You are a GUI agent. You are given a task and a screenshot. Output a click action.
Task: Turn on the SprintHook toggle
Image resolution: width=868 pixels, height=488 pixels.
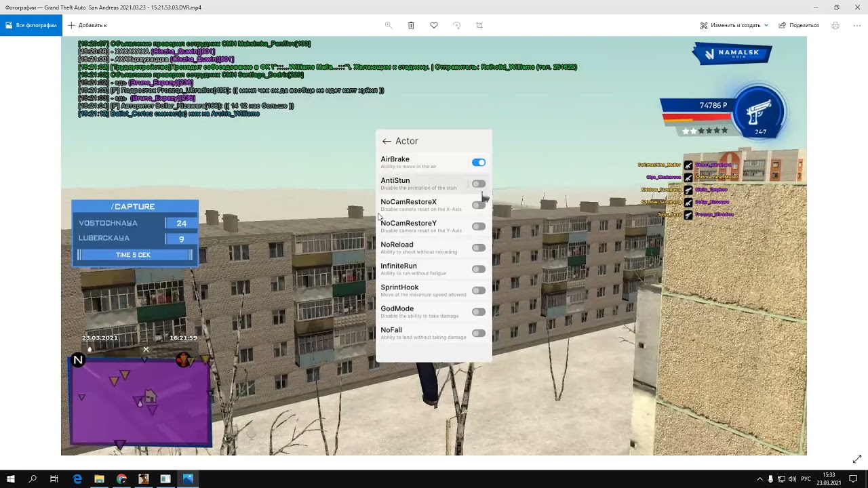pos(479,291)
